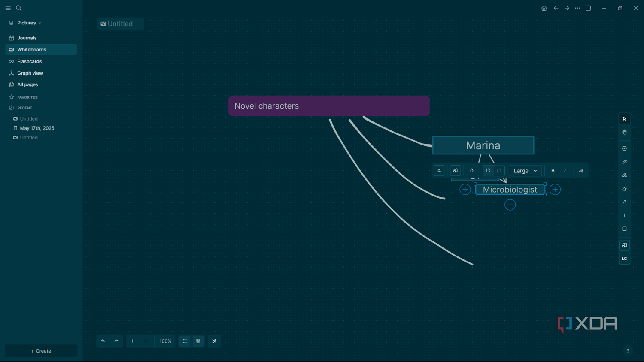This screenshot has height=362, width=644.
Task: Open the color picker in the right toolbar
Action: pos(624,245)
